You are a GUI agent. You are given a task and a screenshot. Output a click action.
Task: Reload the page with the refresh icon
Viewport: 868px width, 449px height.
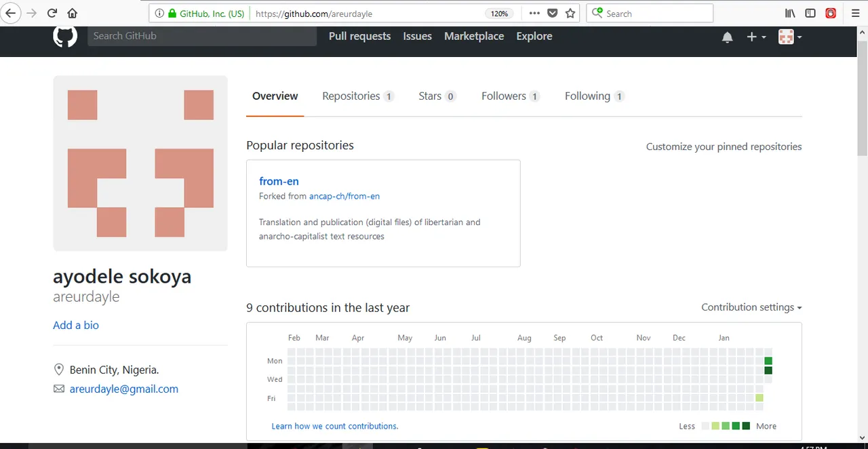pos(52,13)
